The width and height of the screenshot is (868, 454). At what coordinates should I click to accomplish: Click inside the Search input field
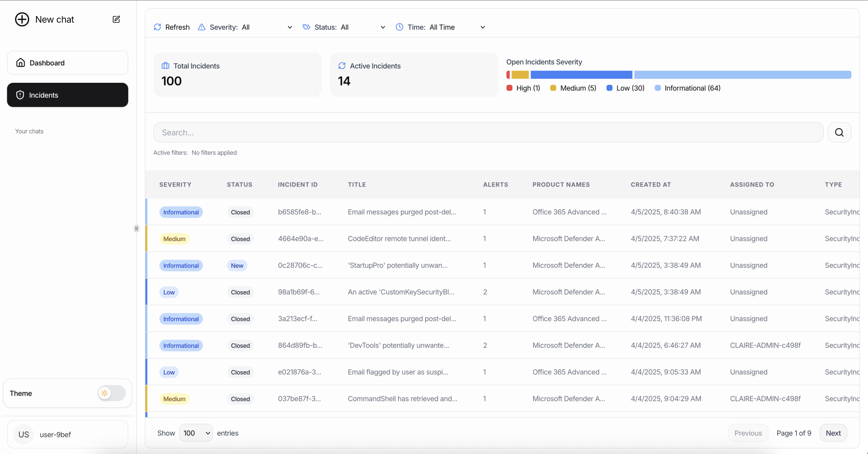tap(488, 132)
